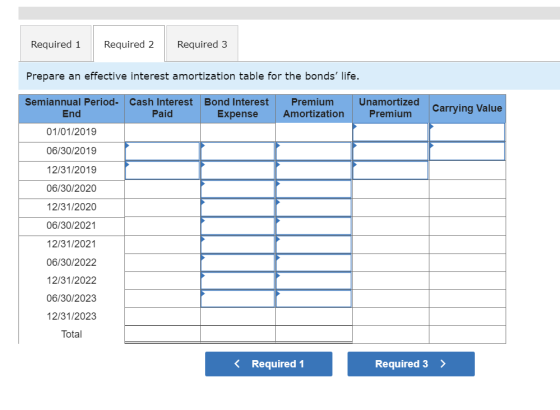560x410 pixels.
Task: Select Bond Interest Expense cell for 12/31/2021
Action: coord(238,245)
